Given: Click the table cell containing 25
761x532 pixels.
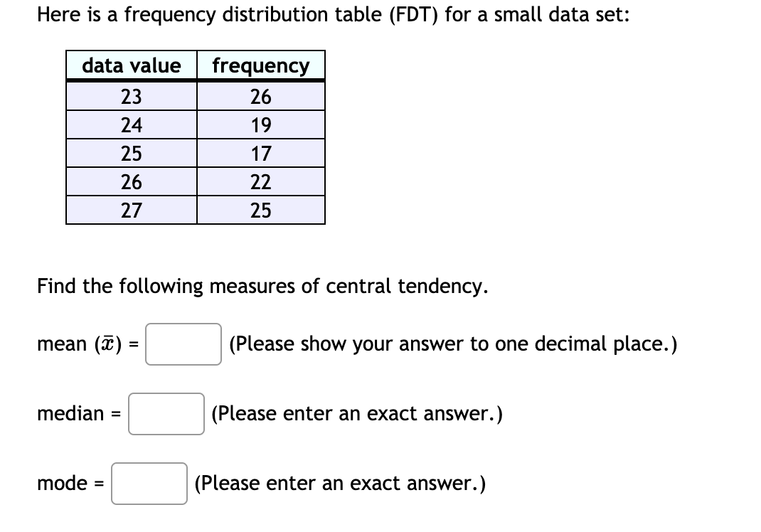Looking at the screenshot, I should click(x=130, y=152).
